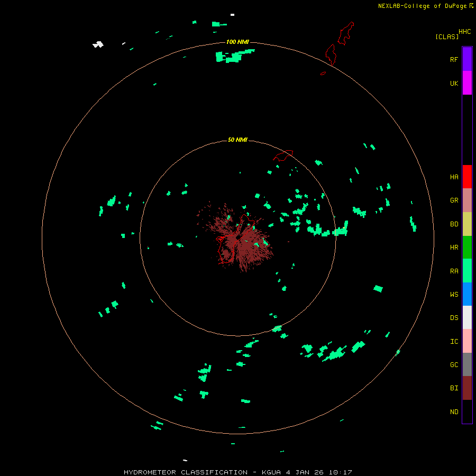Click the 'RA' legend label
Screen dimensions: 476x476
tap(454, 271)
